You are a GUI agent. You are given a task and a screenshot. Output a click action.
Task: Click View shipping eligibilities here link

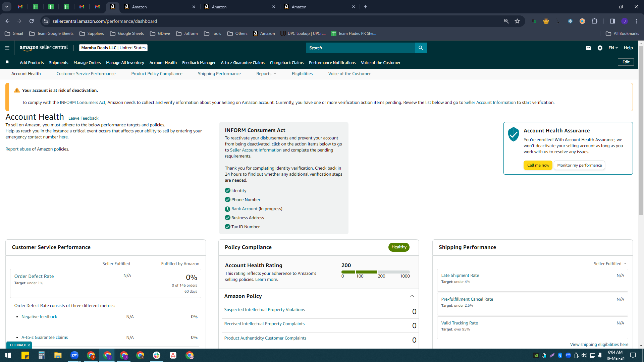click(599, 345)
